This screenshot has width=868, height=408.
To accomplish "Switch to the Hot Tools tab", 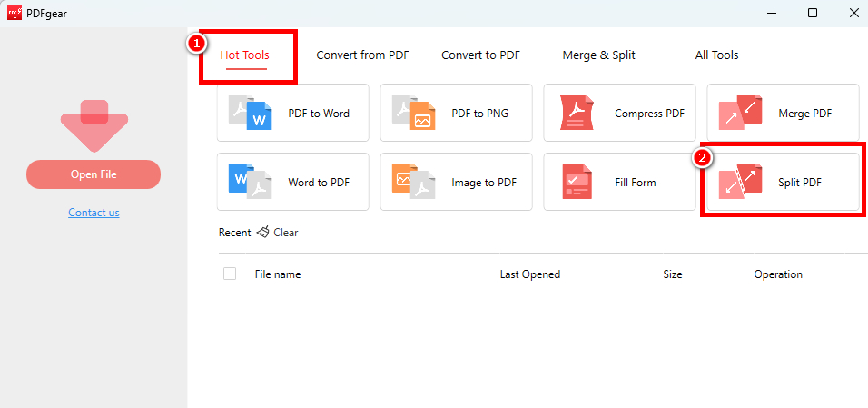I will [x=244, y=55].
